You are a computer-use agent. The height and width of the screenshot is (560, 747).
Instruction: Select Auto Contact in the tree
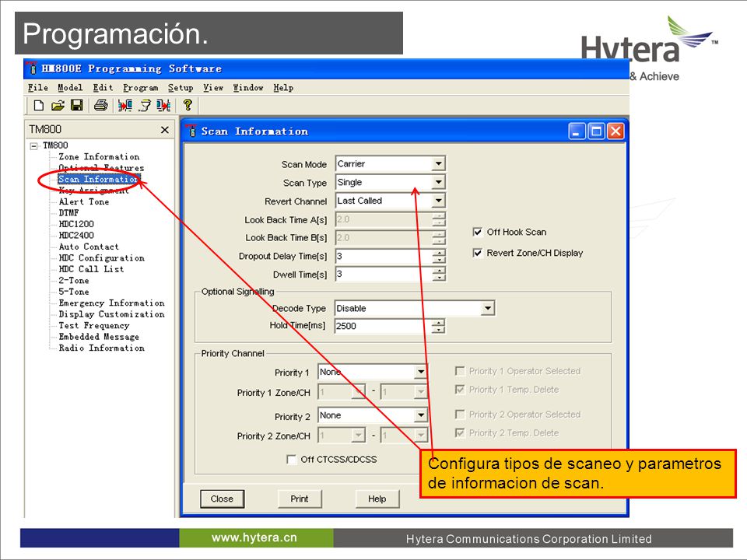[x=89, y=247]
